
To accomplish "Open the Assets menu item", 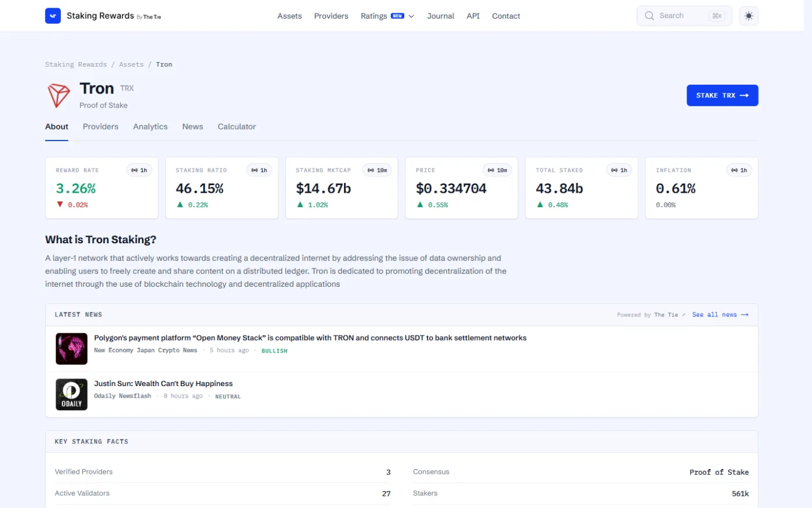I will click(x=289, y=16).
